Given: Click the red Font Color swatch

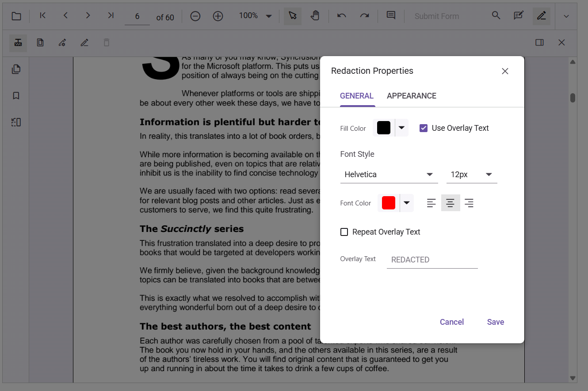Looking at the screenshot, I should (x=388, y=203).
